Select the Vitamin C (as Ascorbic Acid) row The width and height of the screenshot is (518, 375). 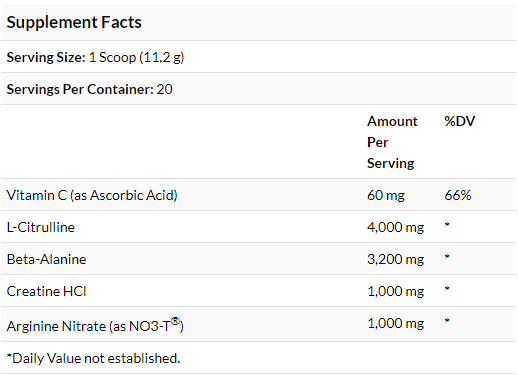click(x=259, y=195)
